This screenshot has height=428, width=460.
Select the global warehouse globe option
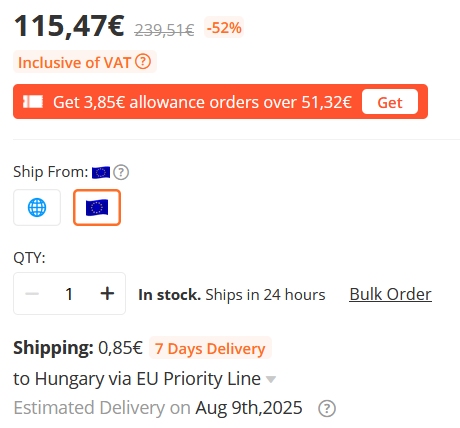click(x=37, y=207)
